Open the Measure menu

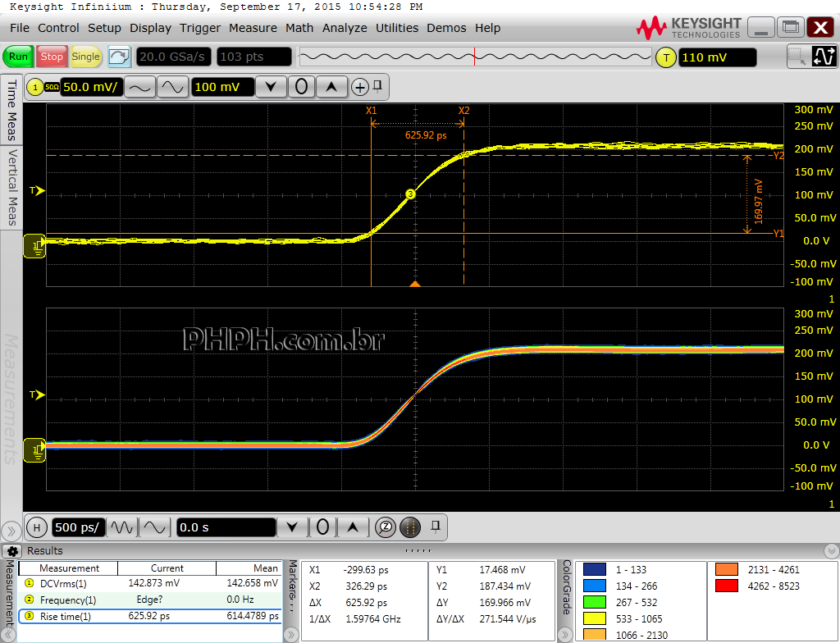[253, 28]
